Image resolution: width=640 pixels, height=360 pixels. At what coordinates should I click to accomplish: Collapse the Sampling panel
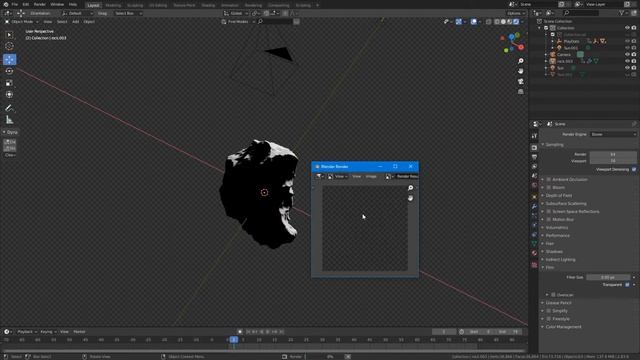pyautogui.click(x=554, y=144)
